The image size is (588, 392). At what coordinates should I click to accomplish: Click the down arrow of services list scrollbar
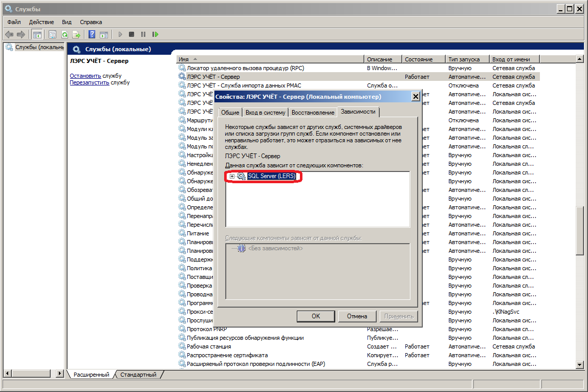coord(580,364)
